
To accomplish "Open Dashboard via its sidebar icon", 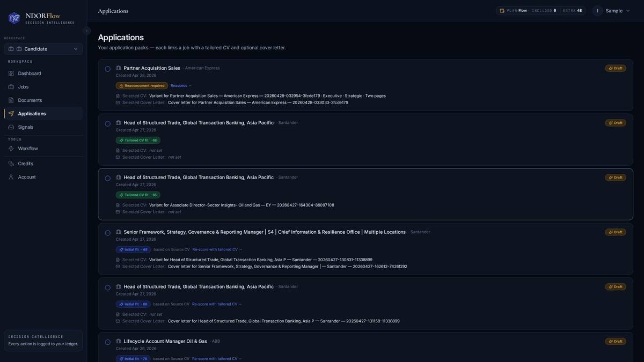I will pyautogui.click(x=11, y=73).
